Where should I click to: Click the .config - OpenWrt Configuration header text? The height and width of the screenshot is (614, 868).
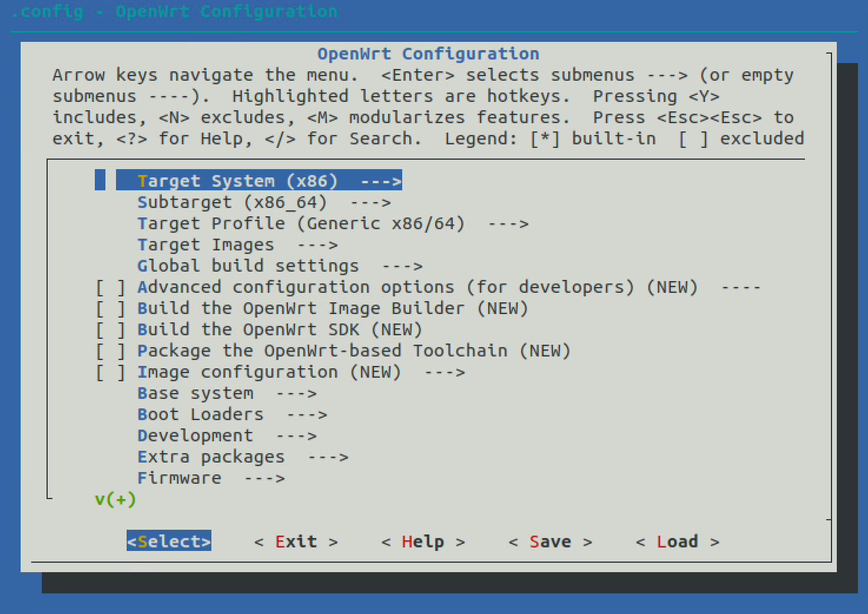click(x=174, y=11)
